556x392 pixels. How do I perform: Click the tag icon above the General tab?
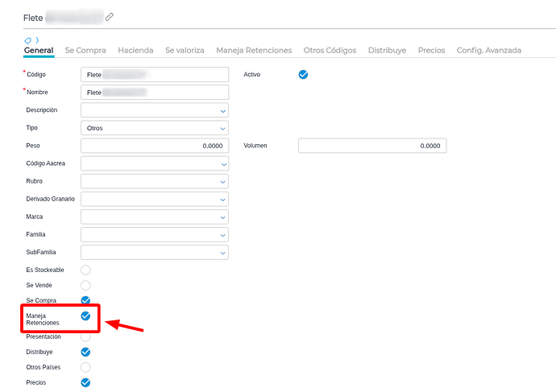pyautogui.click(x=27, y=40)
